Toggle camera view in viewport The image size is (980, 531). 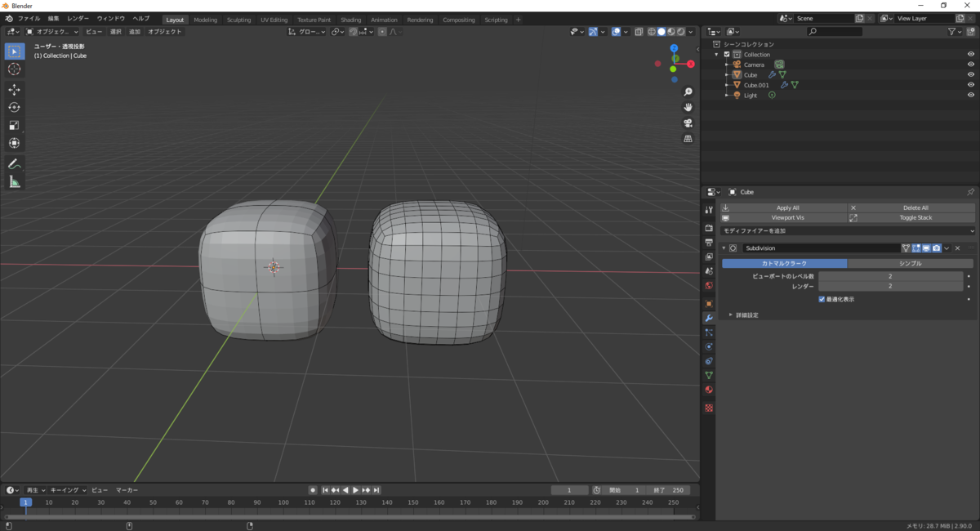(x=688, y=123)
